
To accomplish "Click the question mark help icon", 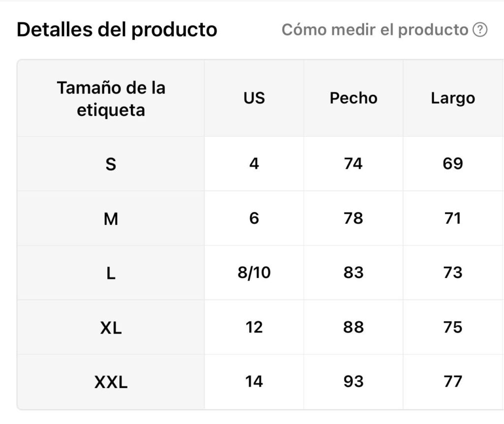I will [480, 30].
